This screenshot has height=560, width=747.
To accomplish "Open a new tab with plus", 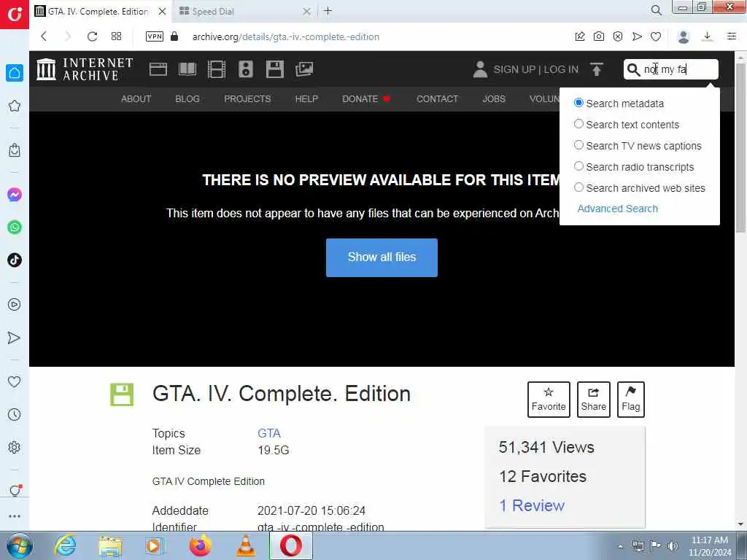I will (328, 11).
